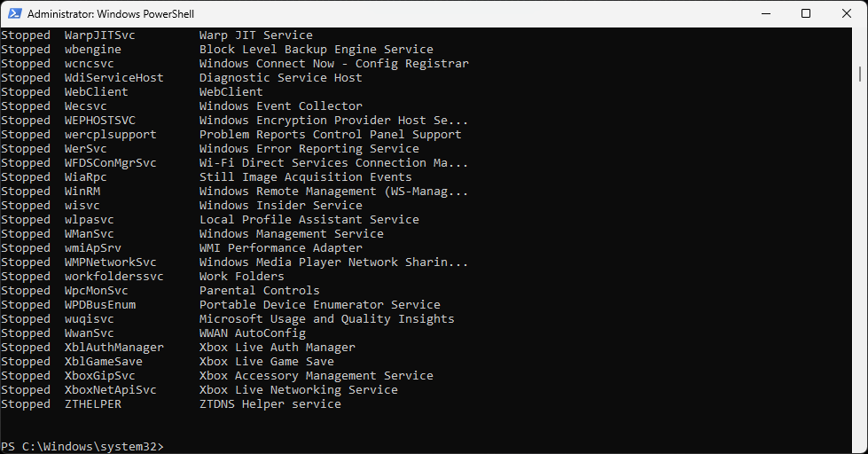Viewport: 868px width, 454px height.
Task: Click the WebClient service name
Action: pos(97,92)
